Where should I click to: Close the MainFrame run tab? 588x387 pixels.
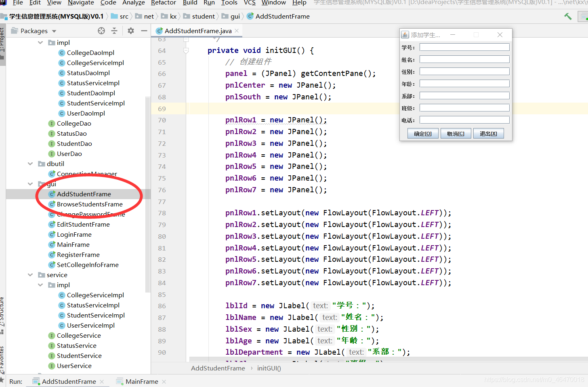pos(164,381)
